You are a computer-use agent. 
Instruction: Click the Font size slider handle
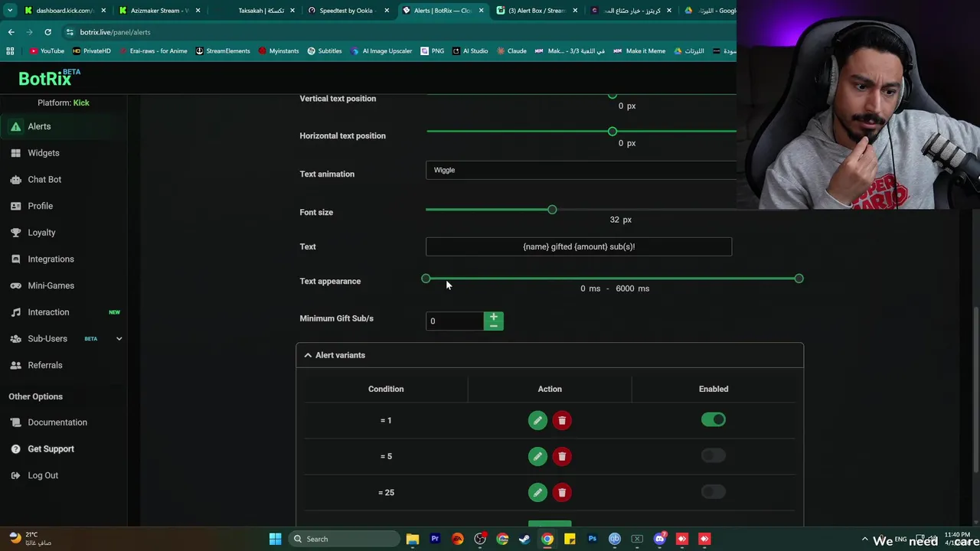coord(552,210)
